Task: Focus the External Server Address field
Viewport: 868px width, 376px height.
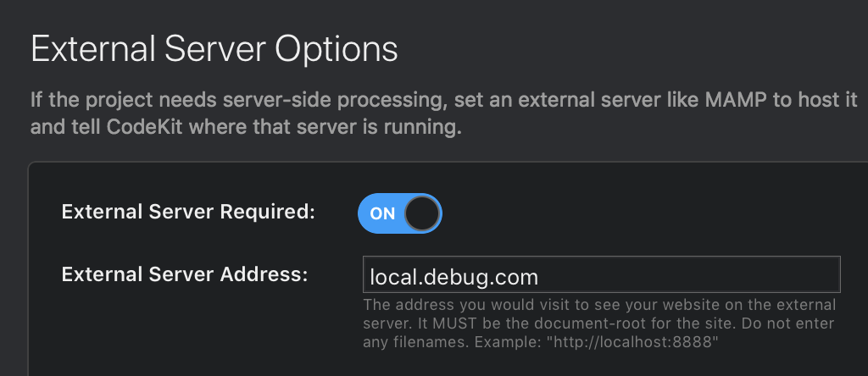Action: coord(601,275)
